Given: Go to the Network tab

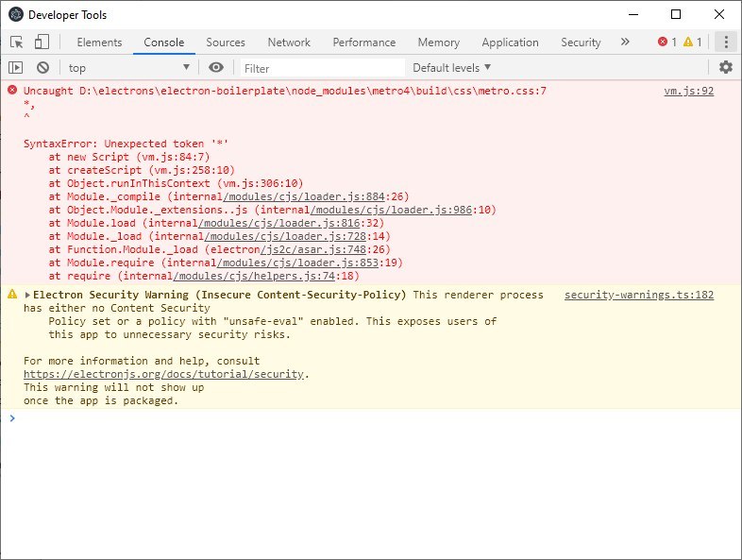Looking at the screenshot, I should [289, 42].
